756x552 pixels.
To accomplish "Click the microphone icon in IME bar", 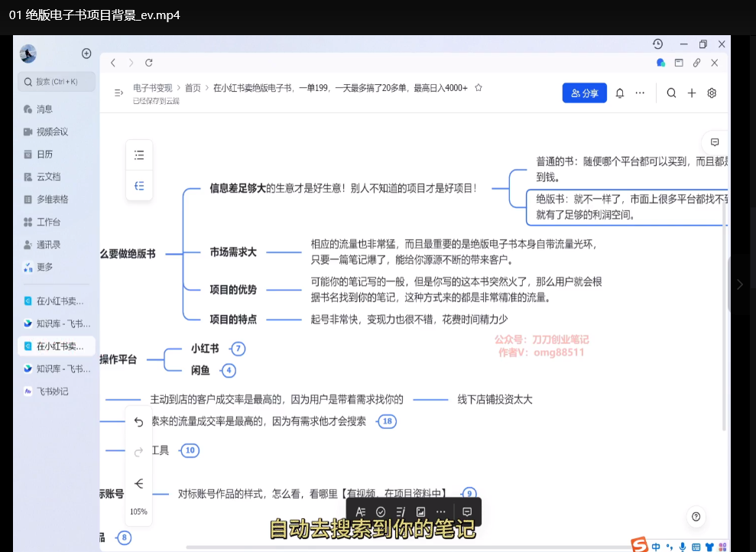I will click(683, 547).
